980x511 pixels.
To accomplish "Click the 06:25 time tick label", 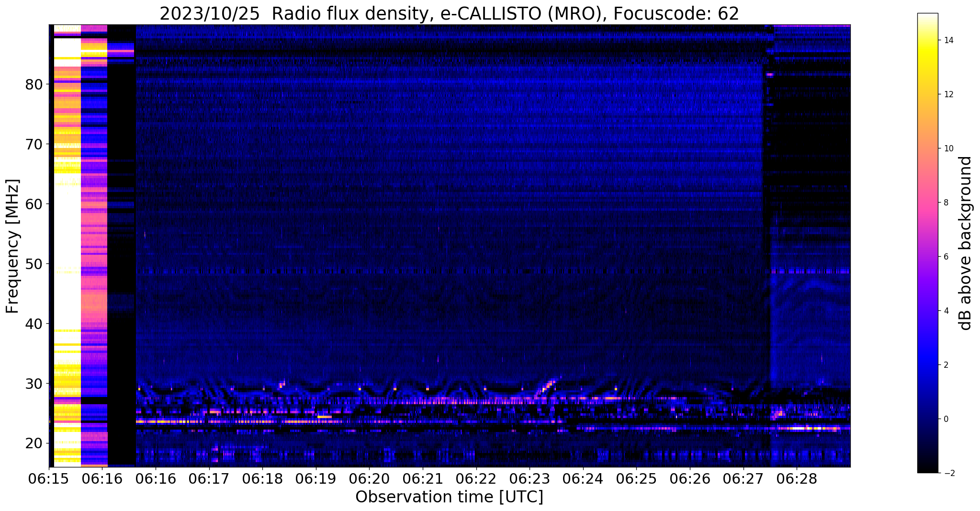I will (x=636, y=478).
